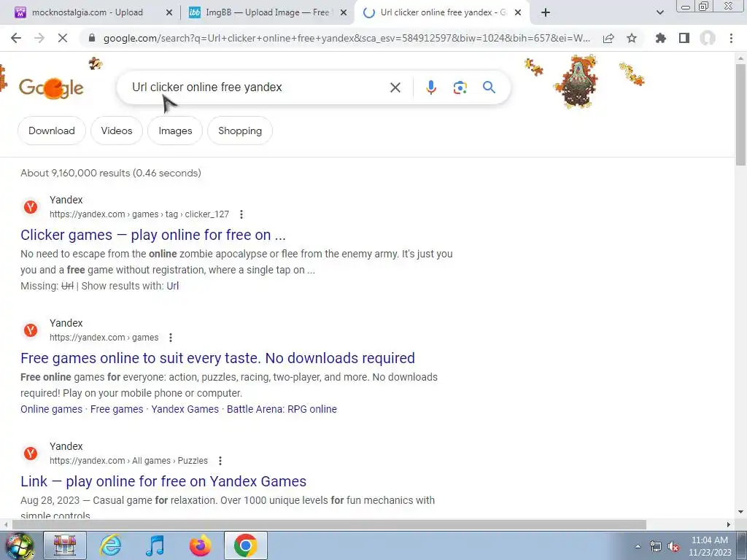Click the scroll down arrow
Screen dimensions: 747x560
(740, 512)
